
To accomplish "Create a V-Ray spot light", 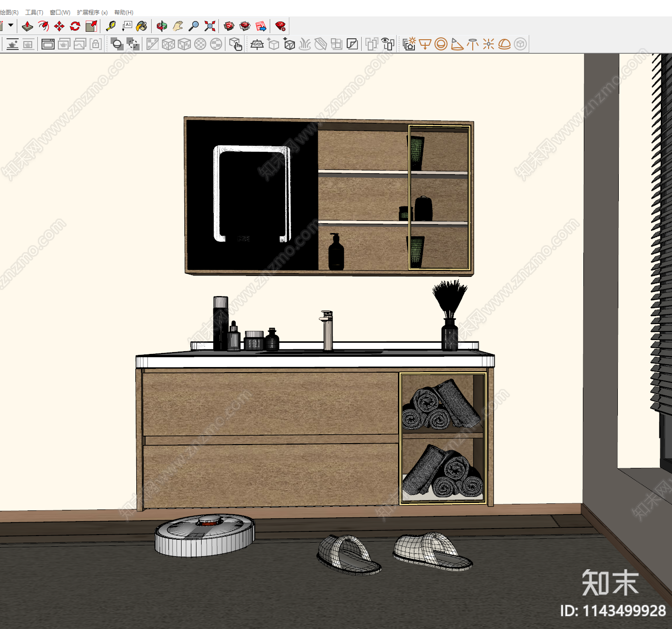I will [x=457, y=44].
